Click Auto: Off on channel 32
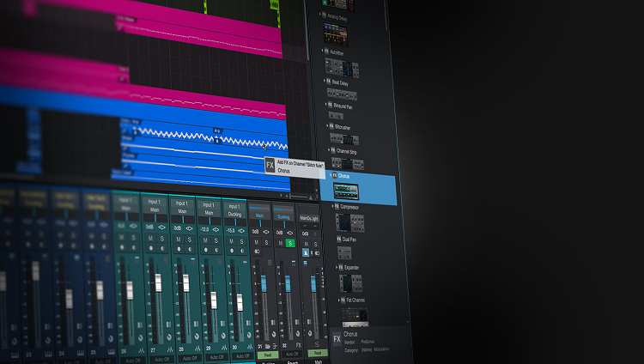The height and width of the screenshot is (364, 644). (292, 355)
